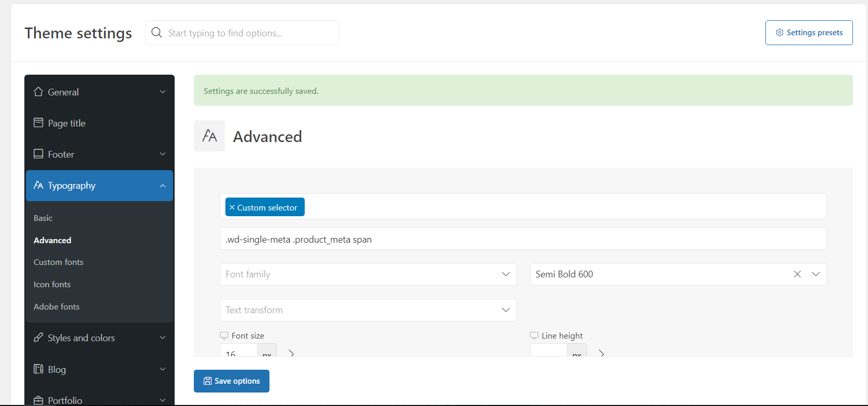Expand the Portfolio menu chevron

coord(163,400)
